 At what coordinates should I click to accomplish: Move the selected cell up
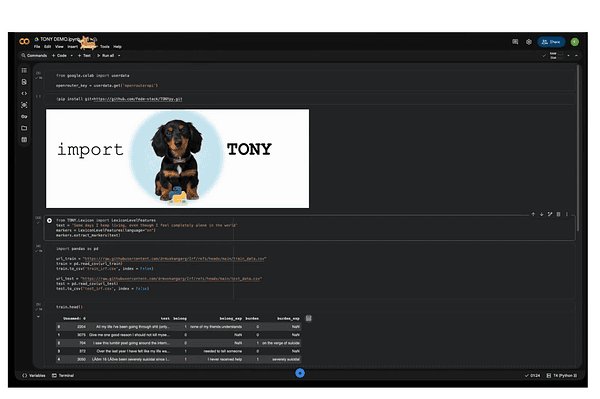click(533, 214)
